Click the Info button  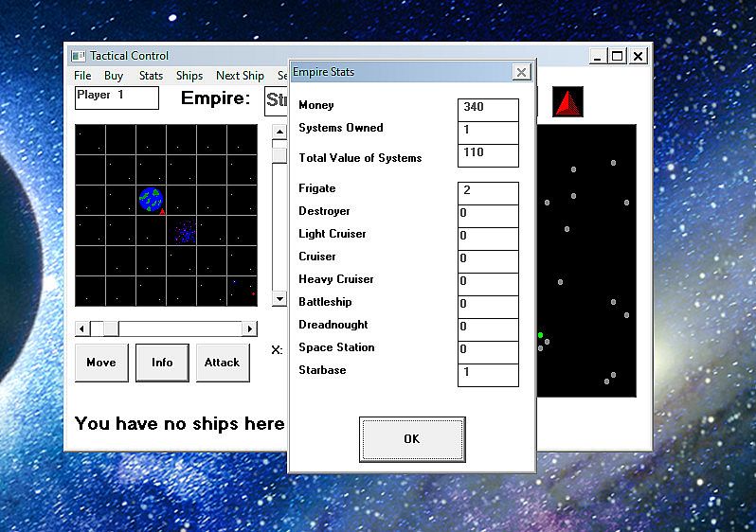(x=162, y=363)
